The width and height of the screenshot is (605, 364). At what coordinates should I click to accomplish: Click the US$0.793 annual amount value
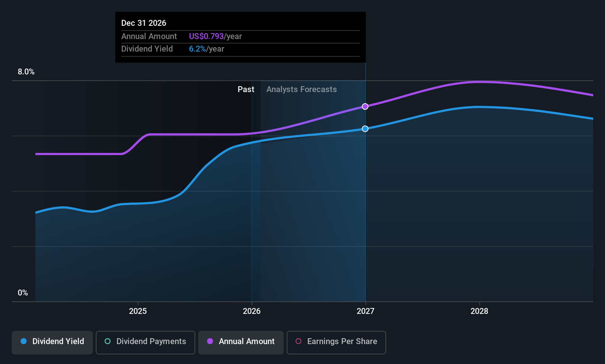point(206,36)
